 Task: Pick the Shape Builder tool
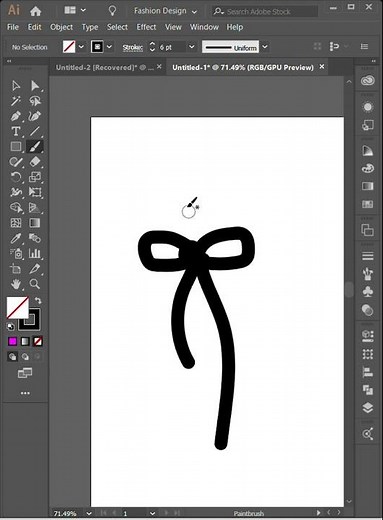click(16, 208)
